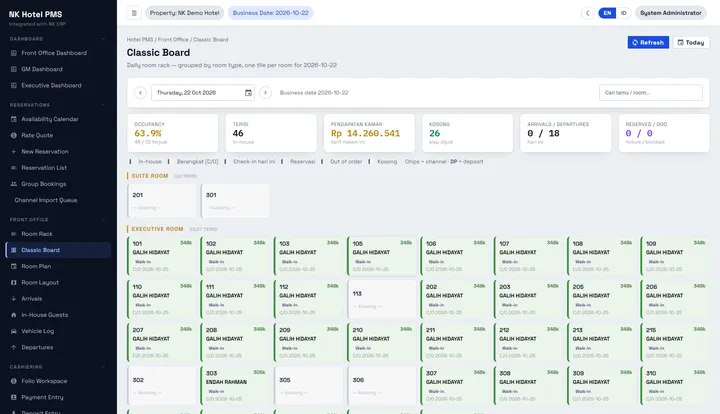Collapse the Reservations sidebar section
720x414 pixels.
click(103, 105)
